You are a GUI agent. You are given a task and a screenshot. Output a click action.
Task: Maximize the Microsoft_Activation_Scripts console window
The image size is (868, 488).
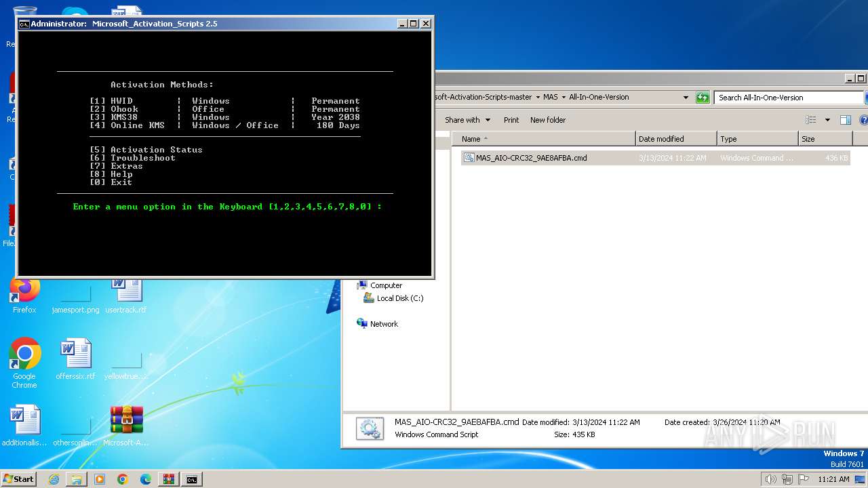(x=414, y=24)
